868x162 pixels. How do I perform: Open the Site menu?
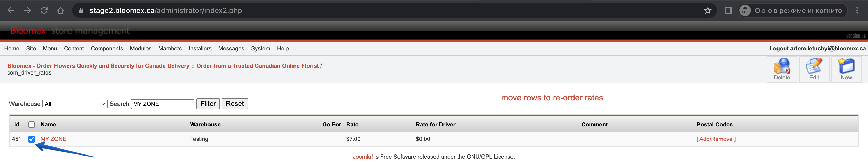coord(31,48)
